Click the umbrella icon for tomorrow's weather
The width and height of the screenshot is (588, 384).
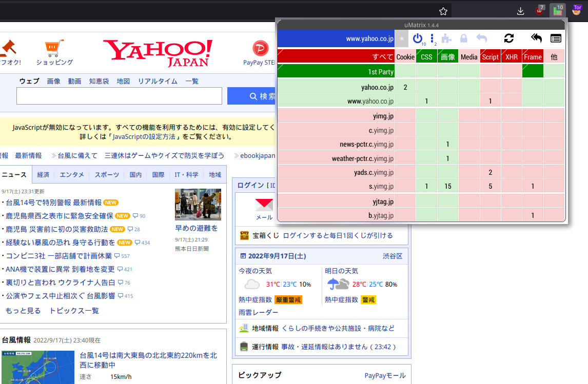click(x=338, y=285)
